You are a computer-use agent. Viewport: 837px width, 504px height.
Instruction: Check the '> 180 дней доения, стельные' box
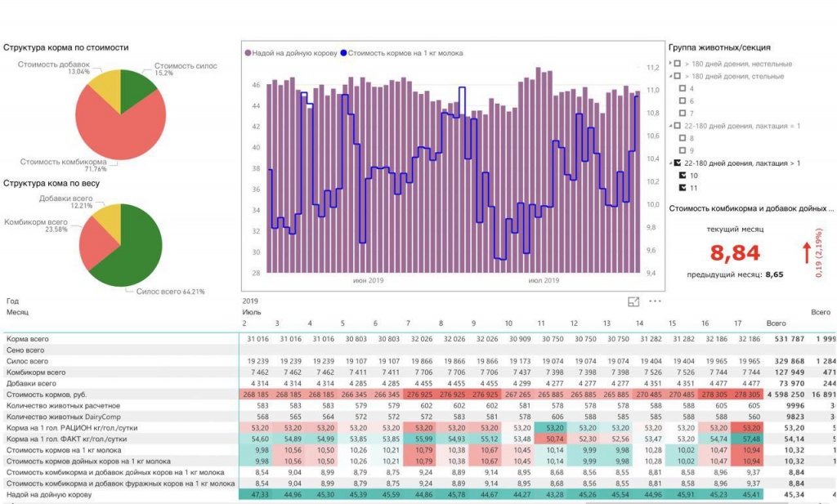point(678,76)
